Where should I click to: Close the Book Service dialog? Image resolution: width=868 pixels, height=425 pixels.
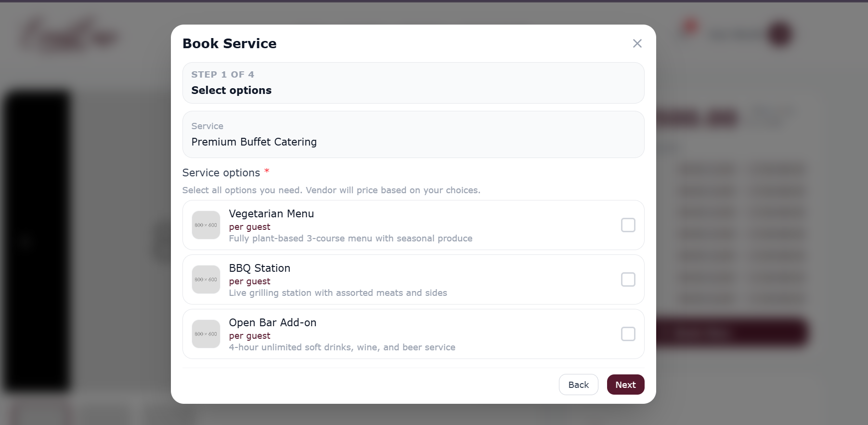(x=637, y=43)
